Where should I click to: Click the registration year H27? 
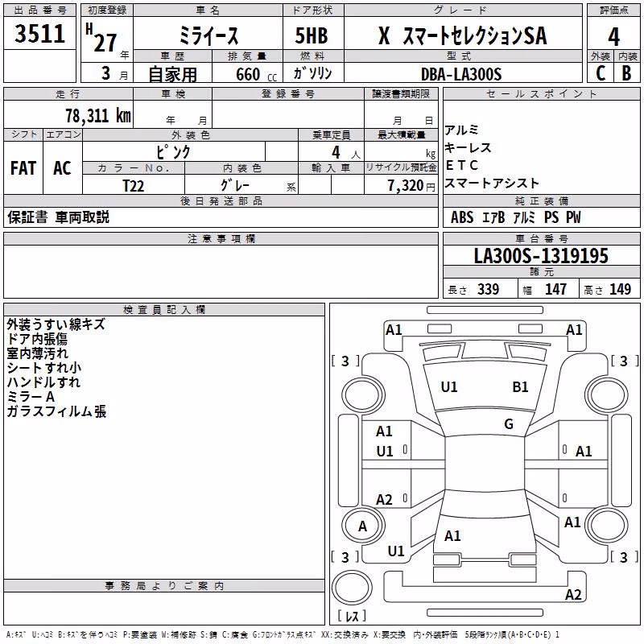pyautogui.click(x=101, y=38)
